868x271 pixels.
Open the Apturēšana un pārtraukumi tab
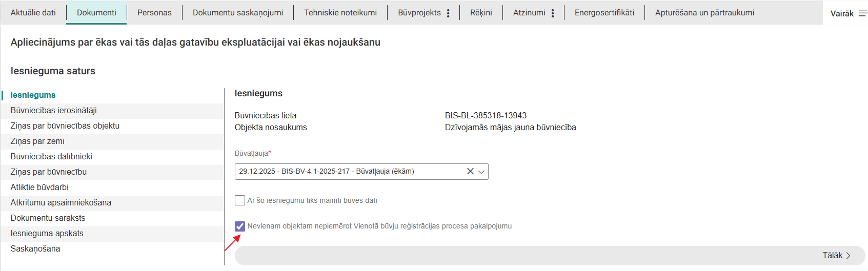tap(704, 13)
